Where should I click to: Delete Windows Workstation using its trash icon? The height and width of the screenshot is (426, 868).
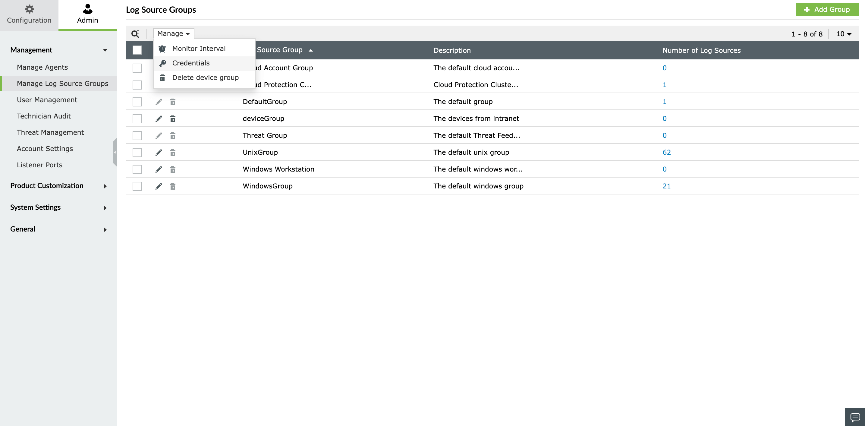172,169
